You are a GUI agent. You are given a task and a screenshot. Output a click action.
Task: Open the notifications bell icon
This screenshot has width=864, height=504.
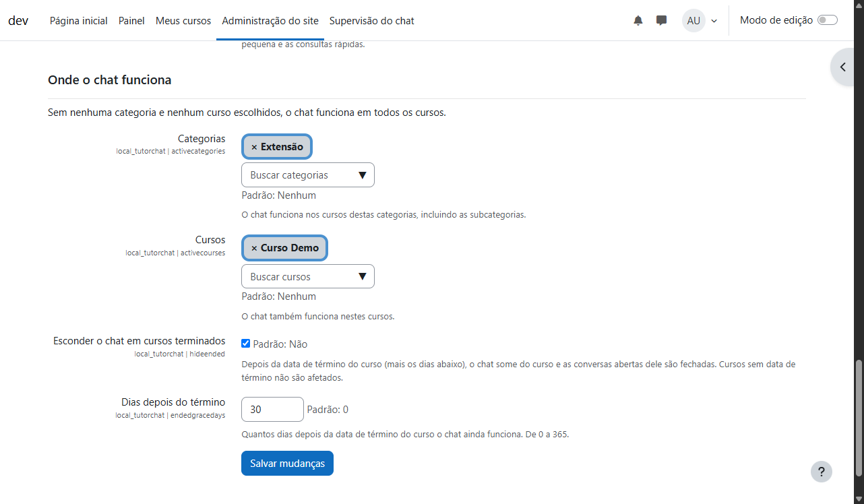coord(638,21)
